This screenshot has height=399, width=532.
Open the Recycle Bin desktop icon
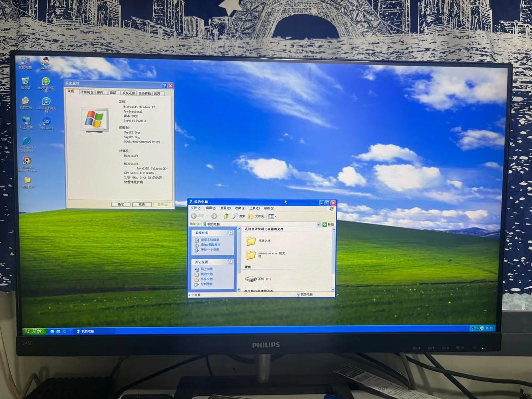pos(25,81)
